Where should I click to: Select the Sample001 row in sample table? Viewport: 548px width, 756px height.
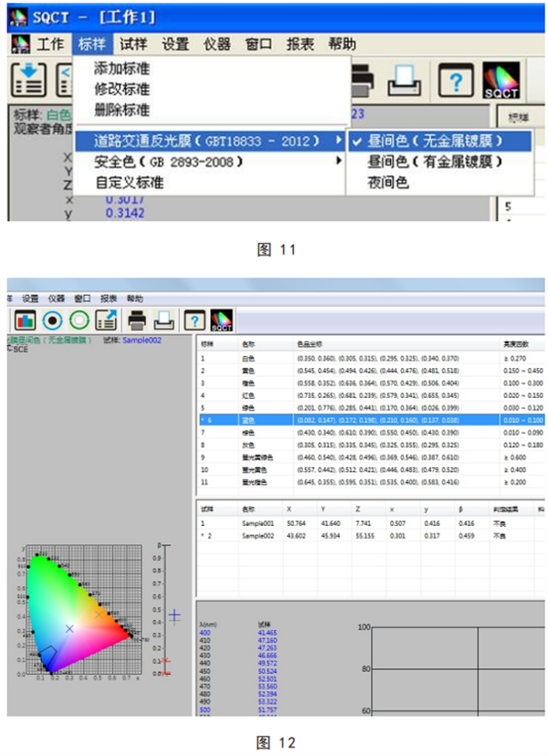click(x=258, y=523)
